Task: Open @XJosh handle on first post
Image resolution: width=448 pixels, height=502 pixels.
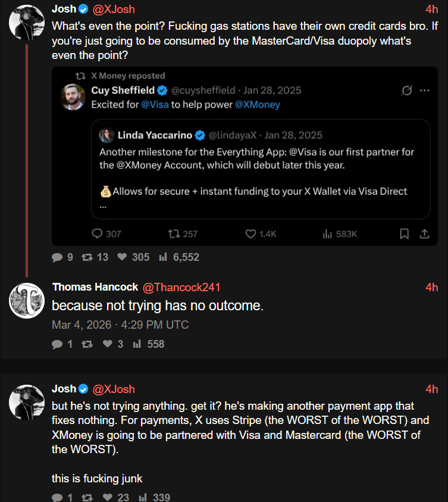Action: click(114, 9)
